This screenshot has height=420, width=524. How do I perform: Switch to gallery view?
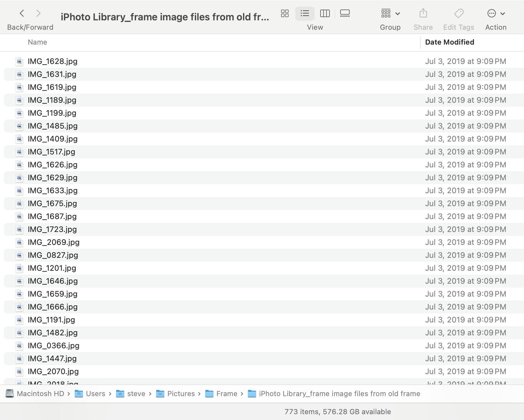(345, 13)
